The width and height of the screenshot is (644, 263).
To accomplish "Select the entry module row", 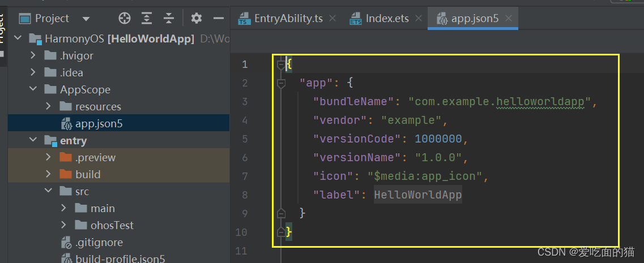I will (x=119, y=140).
